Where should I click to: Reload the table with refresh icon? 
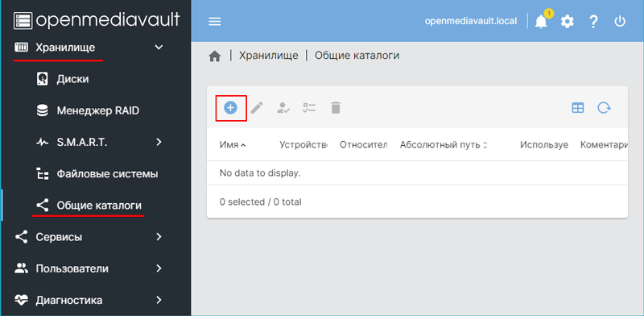pos(605,108)
